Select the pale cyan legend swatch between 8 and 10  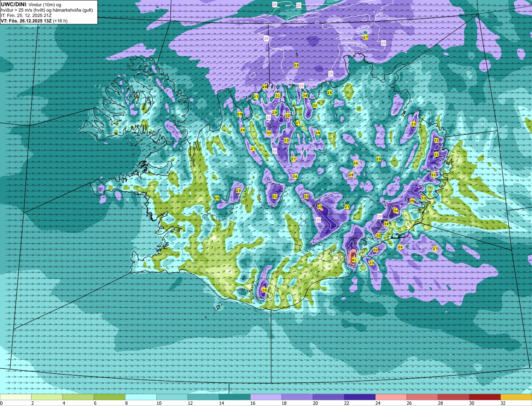tap(141, 397)
